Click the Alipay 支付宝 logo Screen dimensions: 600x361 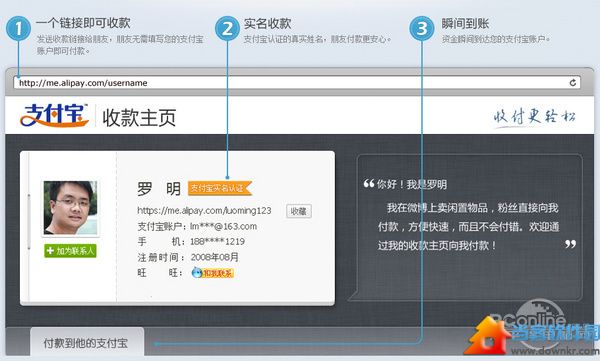(54, 115)
